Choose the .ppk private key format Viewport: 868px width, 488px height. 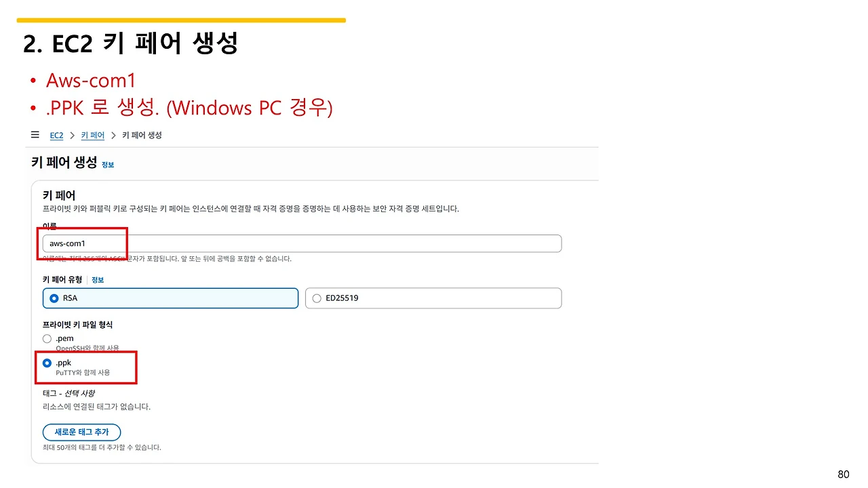click(x=47, y=363)
